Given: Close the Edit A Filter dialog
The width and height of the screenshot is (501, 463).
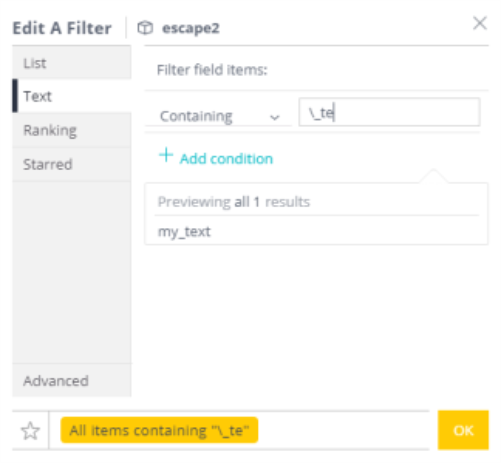Looking at the screenshot, I should tap(480, 23).
